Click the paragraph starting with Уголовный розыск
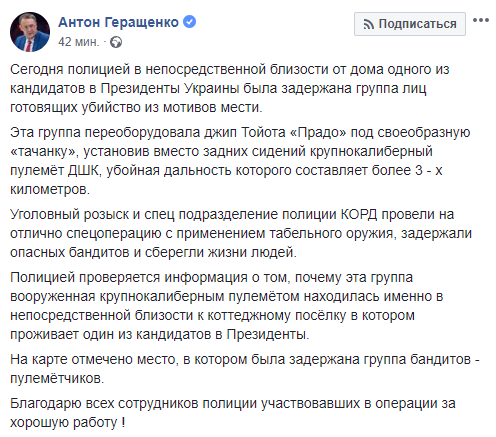The height and width of the screenshot is (437, 496). coord(241,233)
